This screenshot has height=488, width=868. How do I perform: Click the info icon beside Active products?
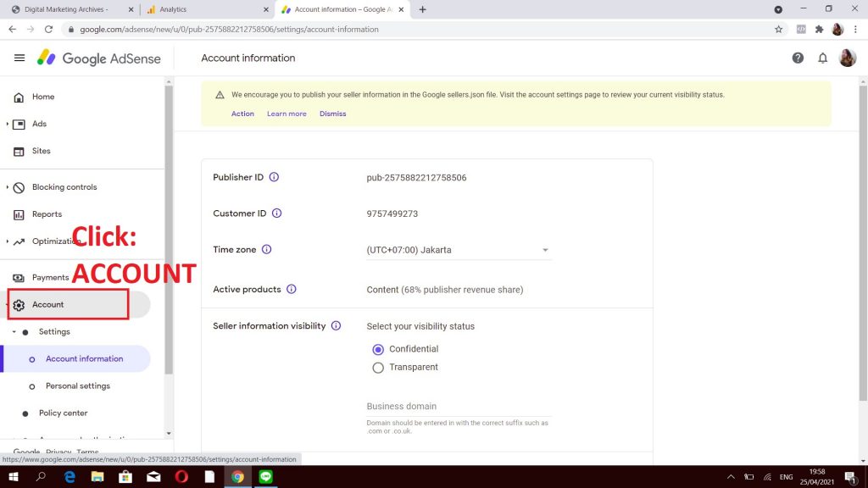291,290
